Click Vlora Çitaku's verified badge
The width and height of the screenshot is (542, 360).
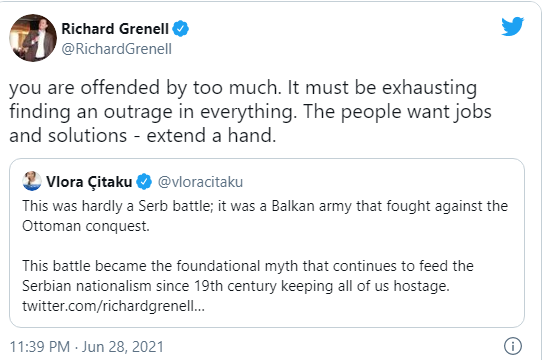coord(144,182)
